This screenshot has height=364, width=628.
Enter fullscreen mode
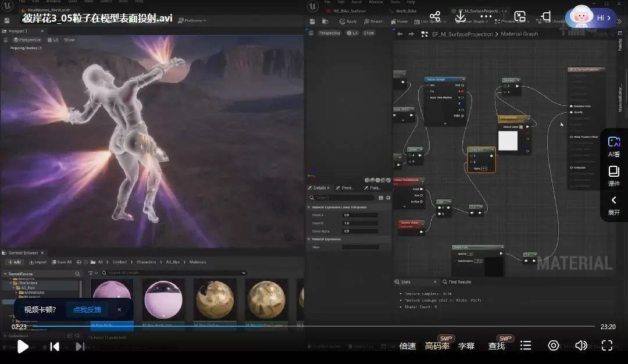[607, 345]
